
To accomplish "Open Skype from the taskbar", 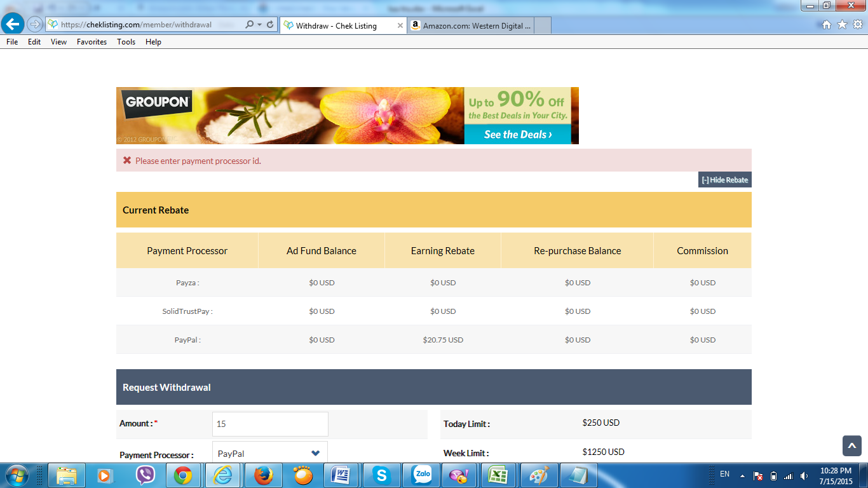I will [x=381, y=475].
